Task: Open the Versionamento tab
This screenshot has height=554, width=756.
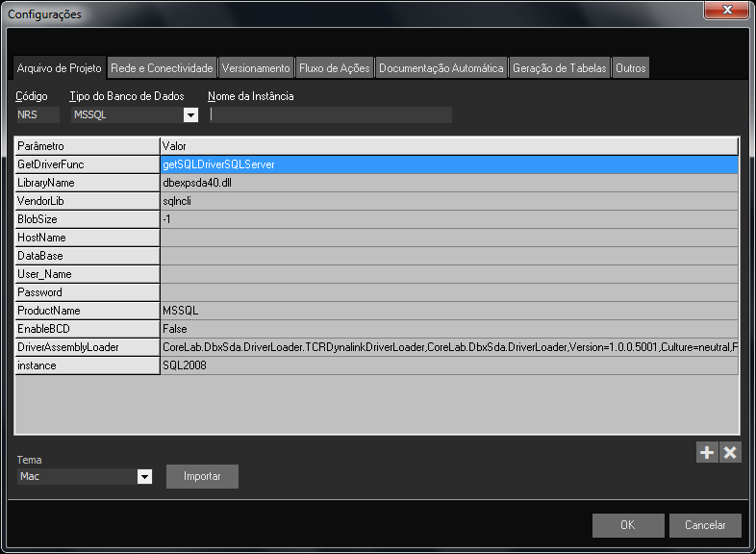Action: click(x=255, y=68)
